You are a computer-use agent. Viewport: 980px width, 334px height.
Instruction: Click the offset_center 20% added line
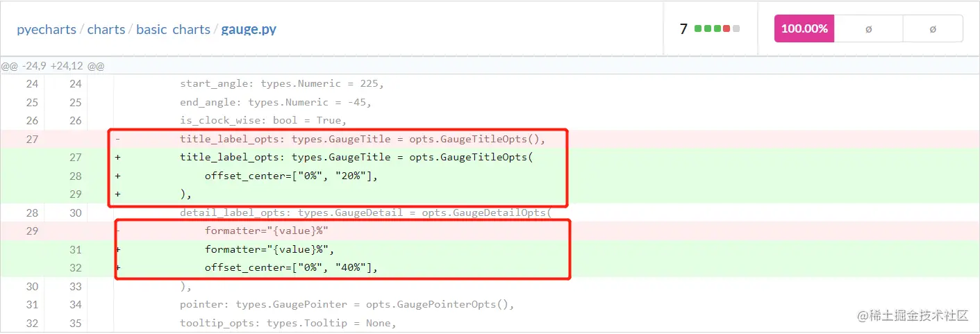click(291, 176)
